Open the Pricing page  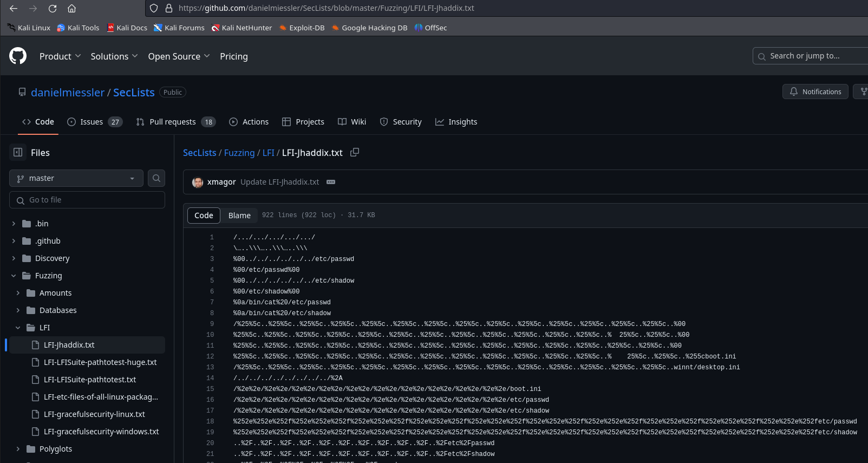coord(234,56)
